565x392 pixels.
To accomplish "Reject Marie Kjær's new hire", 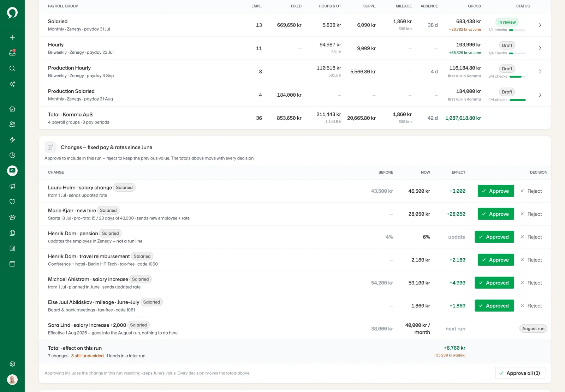I will point(531,214).
